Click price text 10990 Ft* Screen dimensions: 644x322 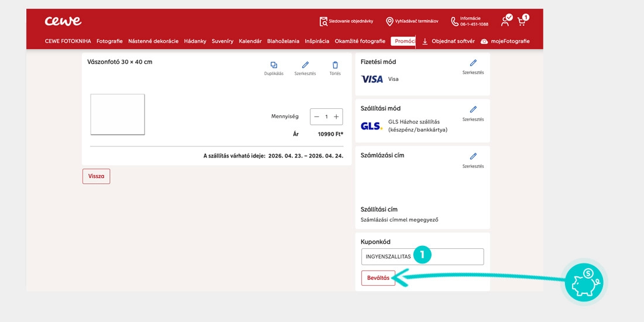331,134
